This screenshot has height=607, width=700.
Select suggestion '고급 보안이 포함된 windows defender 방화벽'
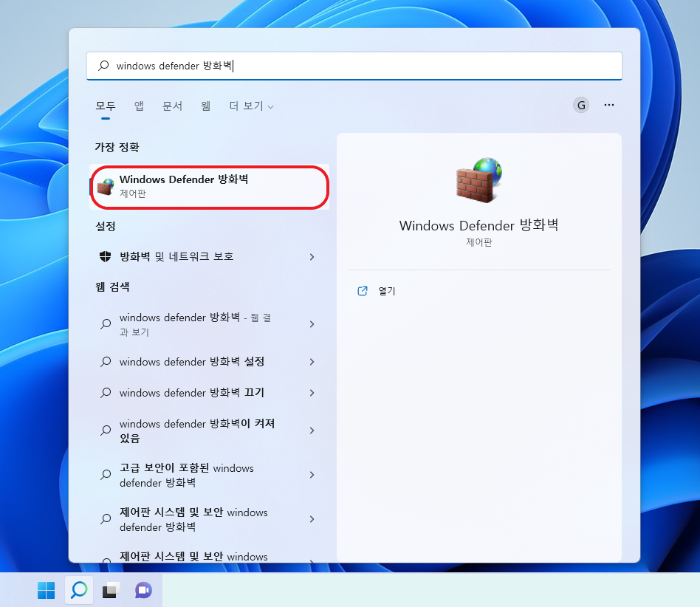click(210, 474)
